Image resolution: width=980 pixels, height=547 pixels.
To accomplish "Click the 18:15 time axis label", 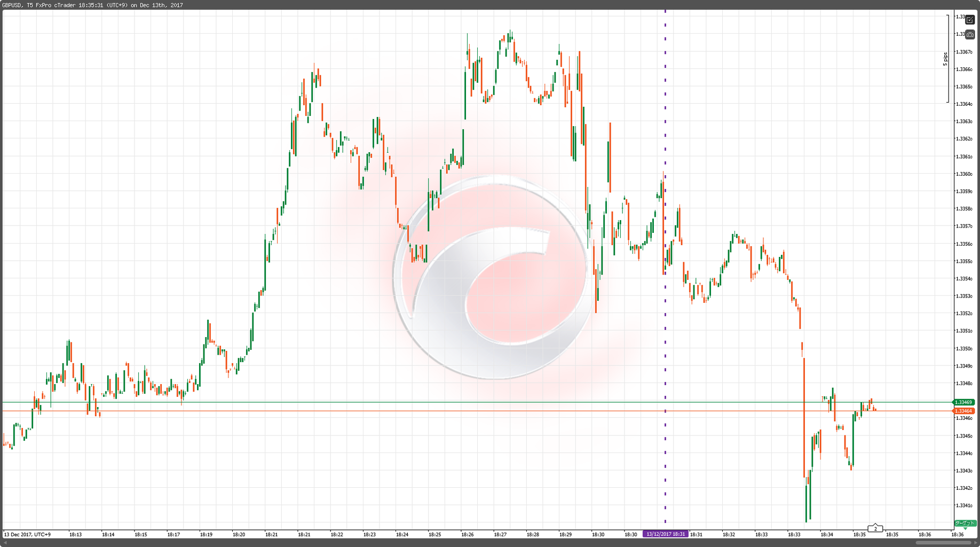I will (x=141, y=534).
